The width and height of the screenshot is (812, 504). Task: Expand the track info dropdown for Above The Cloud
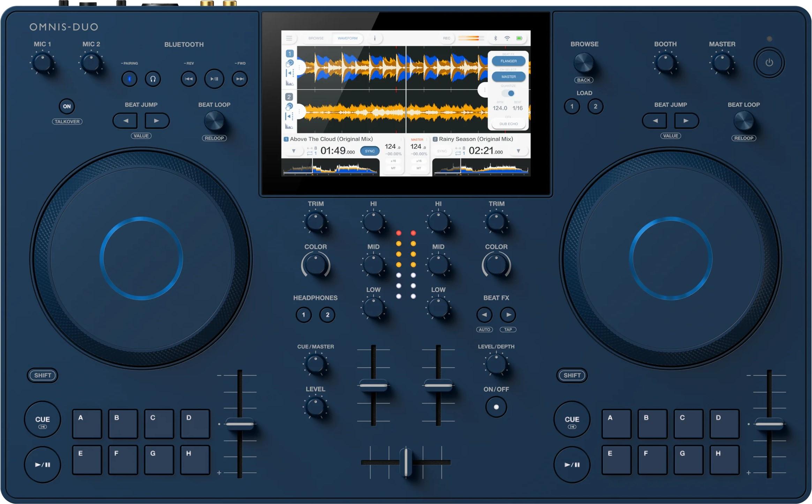tap(294, 151)
